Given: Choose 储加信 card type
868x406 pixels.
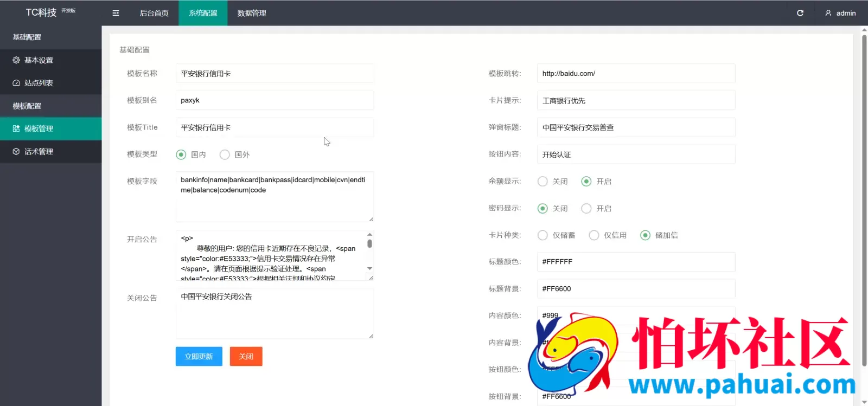Looking at the screenshot, I should click(x=645, y=235).
